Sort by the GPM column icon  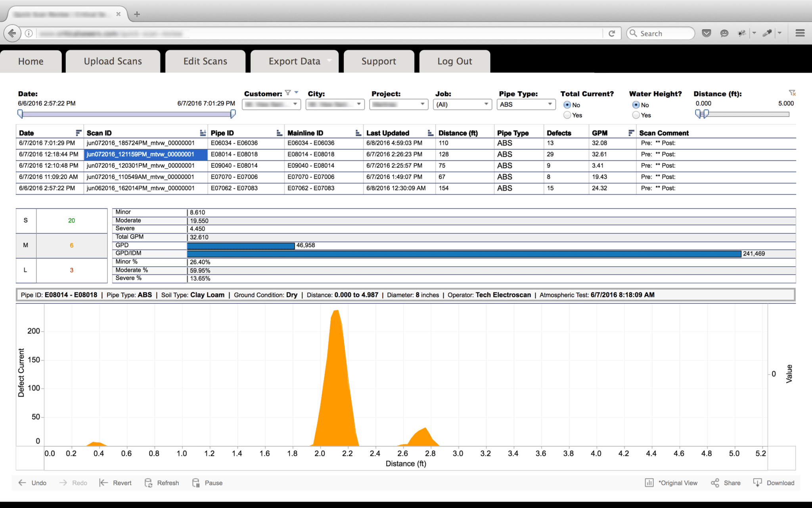coord(631,133)
